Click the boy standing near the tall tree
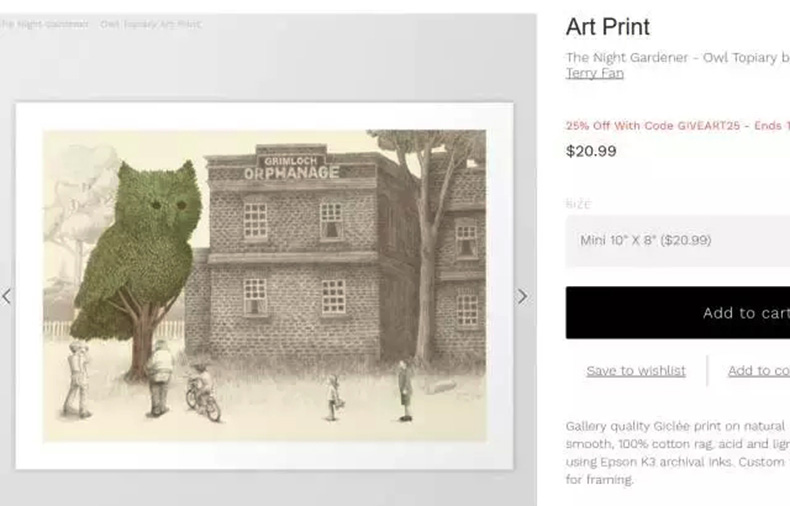This screenshot has height=506, width=790. tap(405, 391)
